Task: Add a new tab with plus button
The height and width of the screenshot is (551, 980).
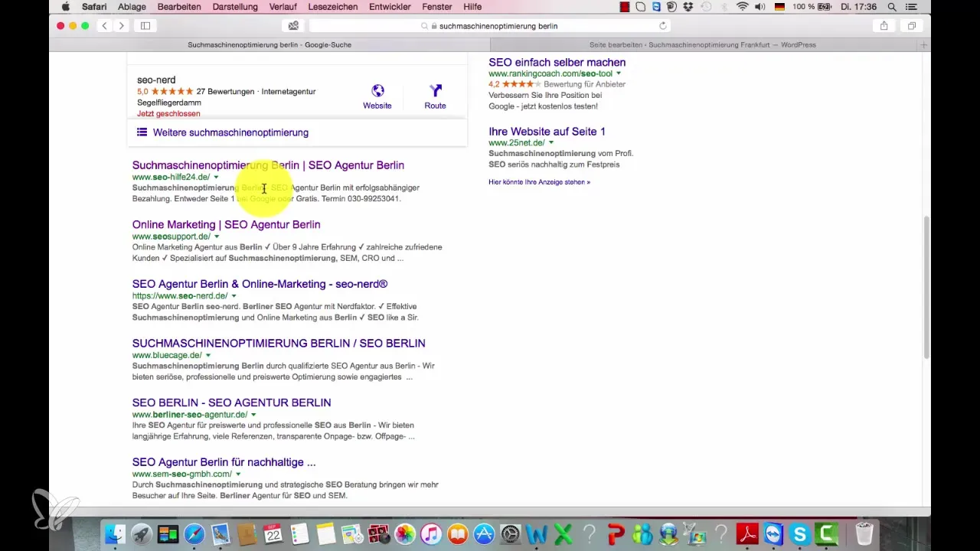Action: tap(924, 45)
